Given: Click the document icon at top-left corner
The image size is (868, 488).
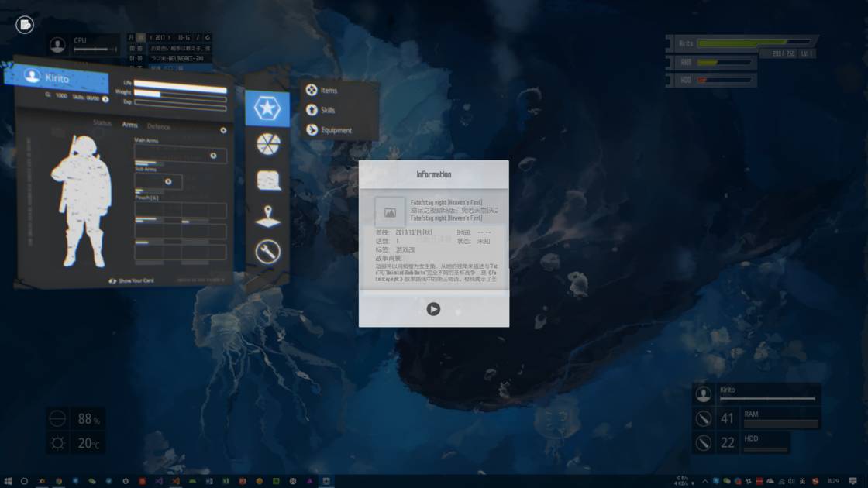Looking at the screenshot, I should click(25, 25).
